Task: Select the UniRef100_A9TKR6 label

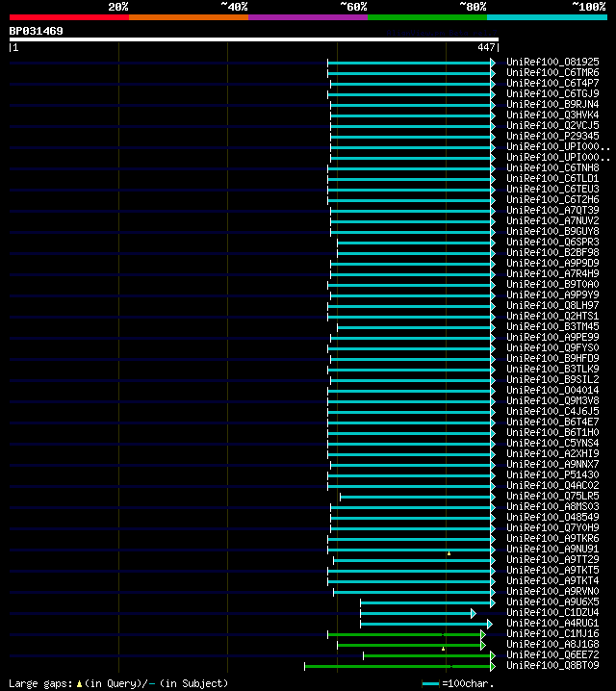Action: pyautogui.click(x=552, y=538)
